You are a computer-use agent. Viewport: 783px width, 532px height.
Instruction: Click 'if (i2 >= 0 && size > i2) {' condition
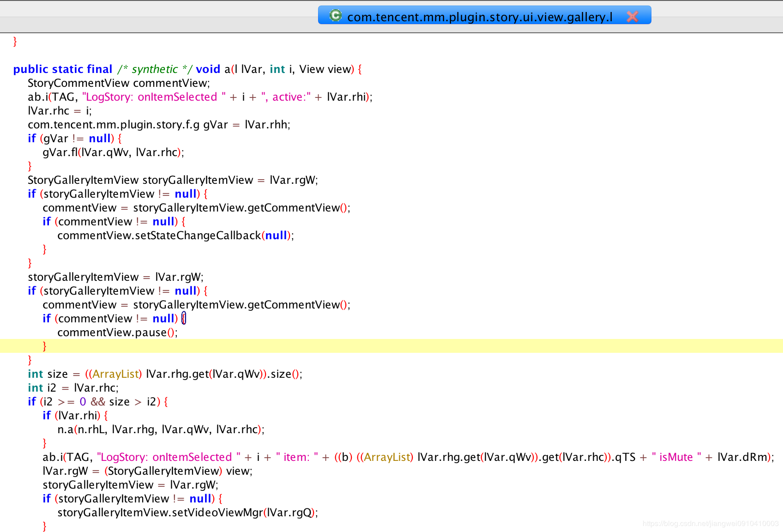click(x=98, y=402)
